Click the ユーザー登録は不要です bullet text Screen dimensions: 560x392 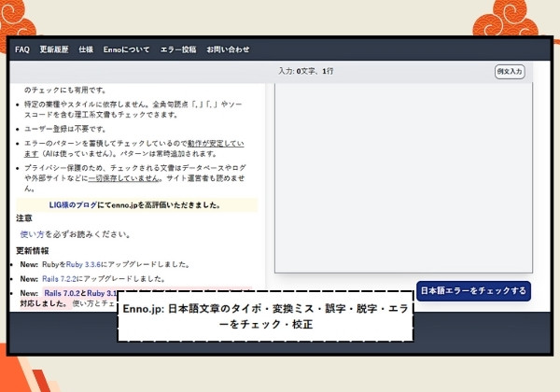click(65, 129)
